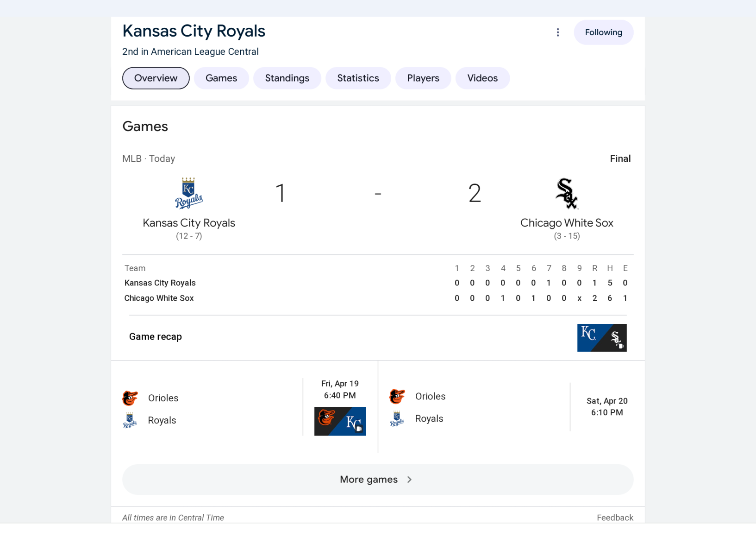Click Royals logo in Saturday's game
The width and height of the screenshot is (756, 556).
[397, 418]
